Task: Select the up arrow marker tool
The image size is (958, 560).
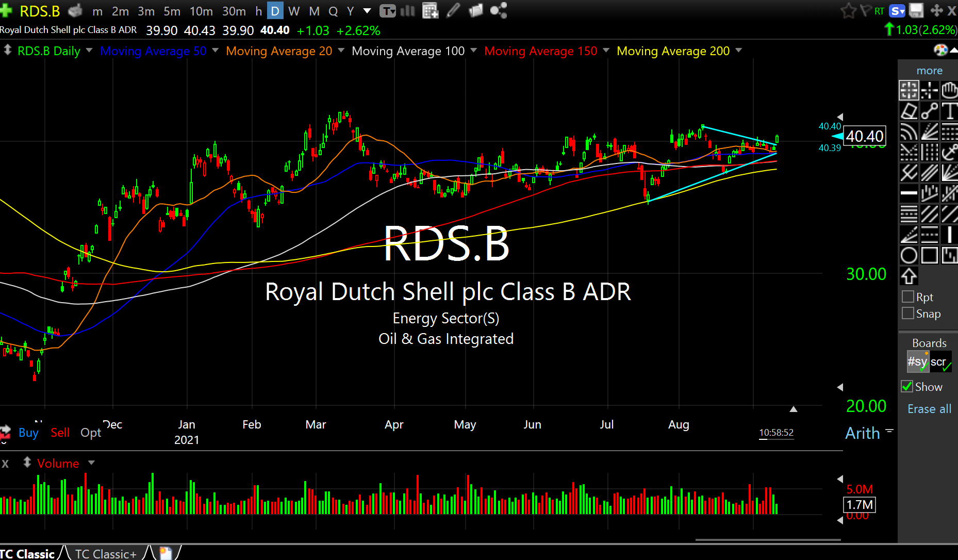Action: tap(909, 276)
